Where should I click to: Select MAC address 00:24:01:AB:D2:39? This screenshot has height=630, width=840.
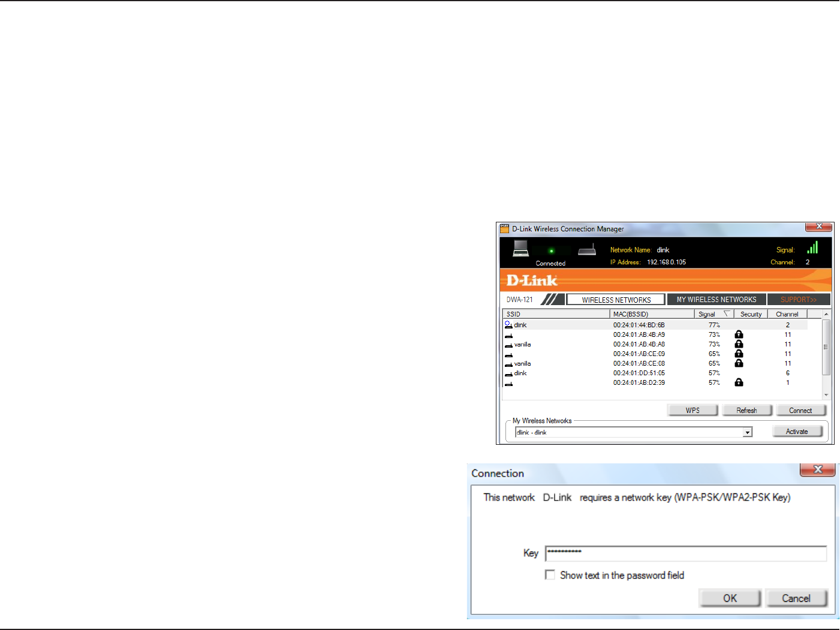639,382
